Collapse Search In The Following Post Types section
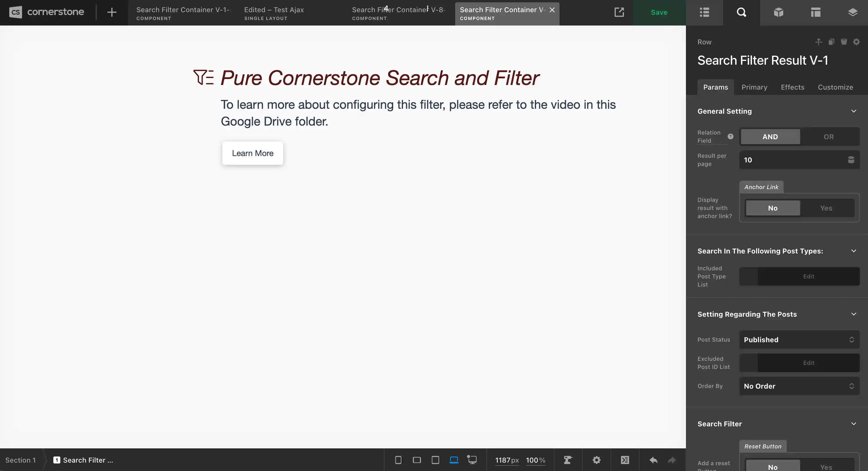 (854, 251)
